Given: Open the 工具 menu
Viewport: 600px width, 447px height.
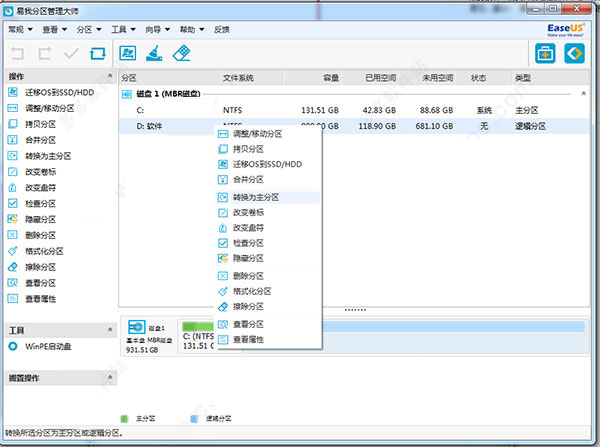Looking at the screenshot, I should [123, 29].
